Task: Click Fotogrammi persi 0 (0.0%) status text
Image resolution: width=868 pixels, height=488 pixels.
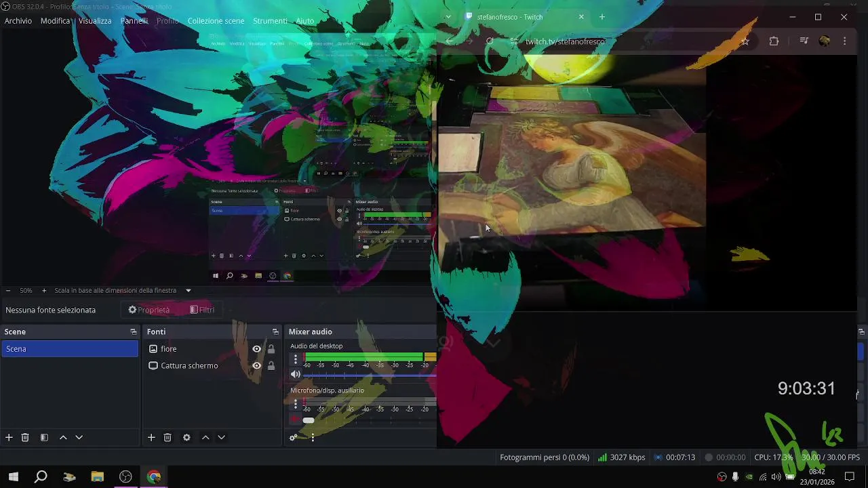Action: pos(545,457)
